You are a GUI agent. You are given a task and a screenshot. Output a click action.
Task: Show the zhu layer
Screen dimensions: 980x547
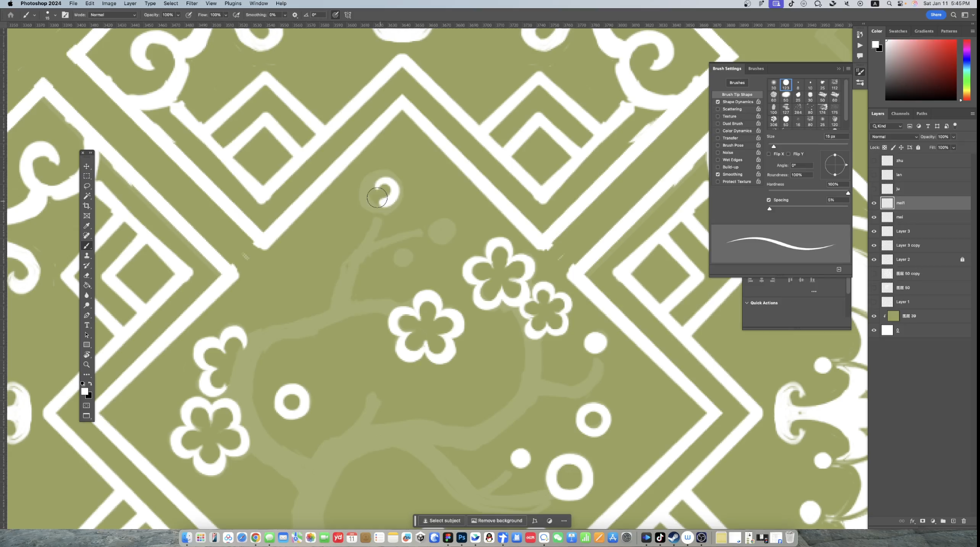tap(874, 160)
